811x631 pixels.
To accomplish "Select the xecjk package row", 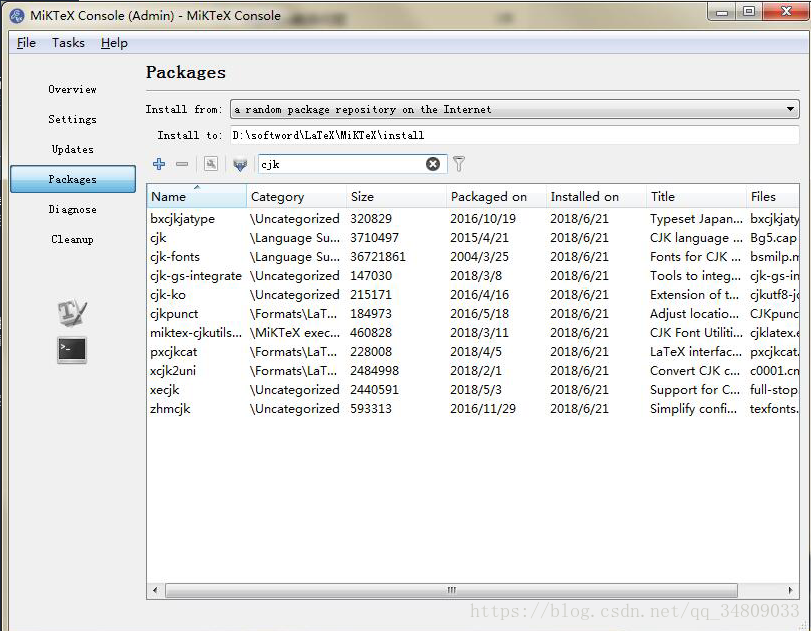I will pos(473,390).
